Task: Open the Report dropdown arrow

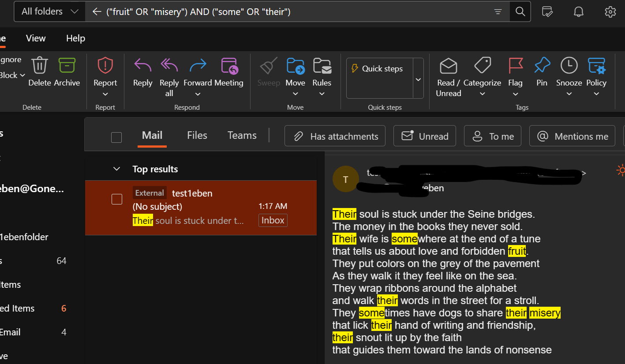Action: coord(105,94)
